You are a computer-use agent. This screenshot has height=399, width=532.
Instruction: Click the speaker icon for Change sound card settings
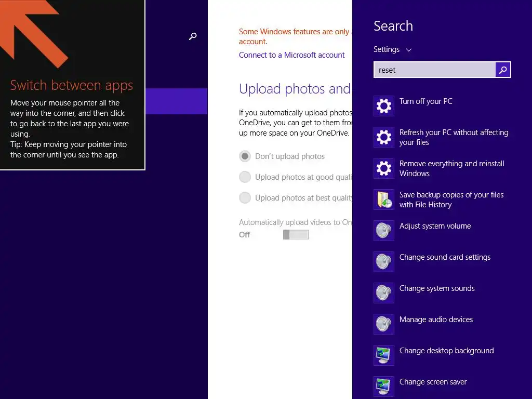(384, 262)
